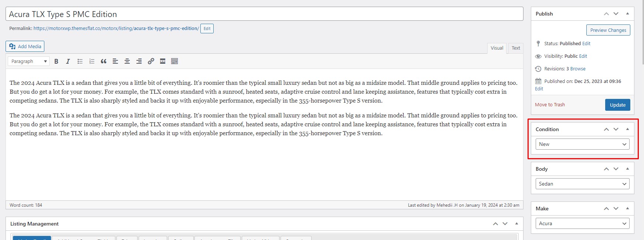Align text center
Image resolution: width=644 pixels, height=240 pixels.
tap(127, 61)
